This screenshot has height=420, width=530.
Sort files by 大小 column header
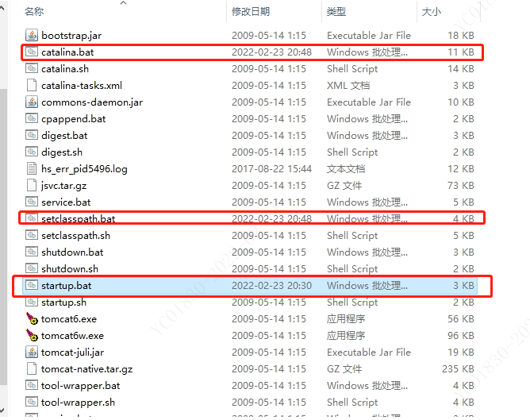pos(432,12)
